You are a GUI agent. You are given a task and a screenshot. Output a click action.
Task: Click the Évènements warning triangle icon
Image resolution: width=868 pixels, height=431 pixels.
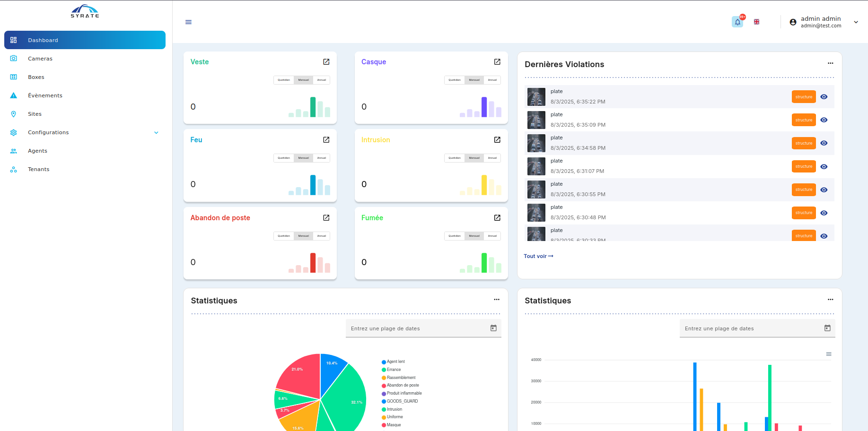14,95
